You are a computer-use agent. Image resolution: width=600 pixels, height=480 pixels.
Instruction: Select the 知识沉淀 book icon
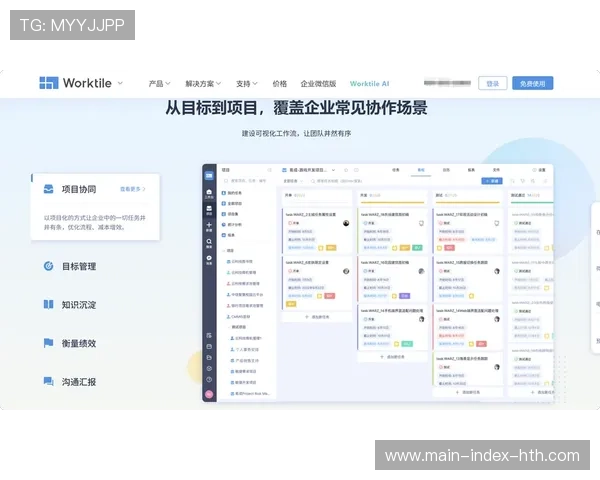tap(48, 304)
